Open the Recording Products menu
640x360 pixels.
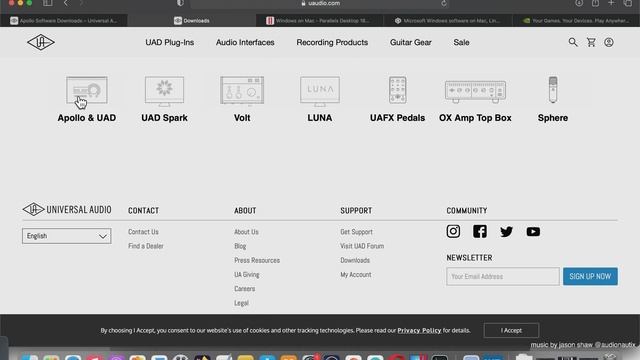click(332, 42)
